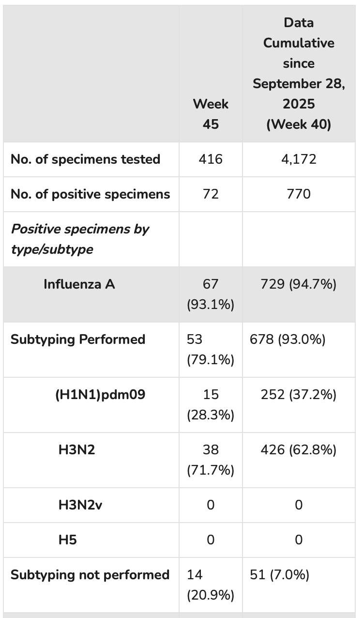Screen dimensions: 364x618
Task: Select the (H1N1)pdm09 row label
Action: click(101, 395)
